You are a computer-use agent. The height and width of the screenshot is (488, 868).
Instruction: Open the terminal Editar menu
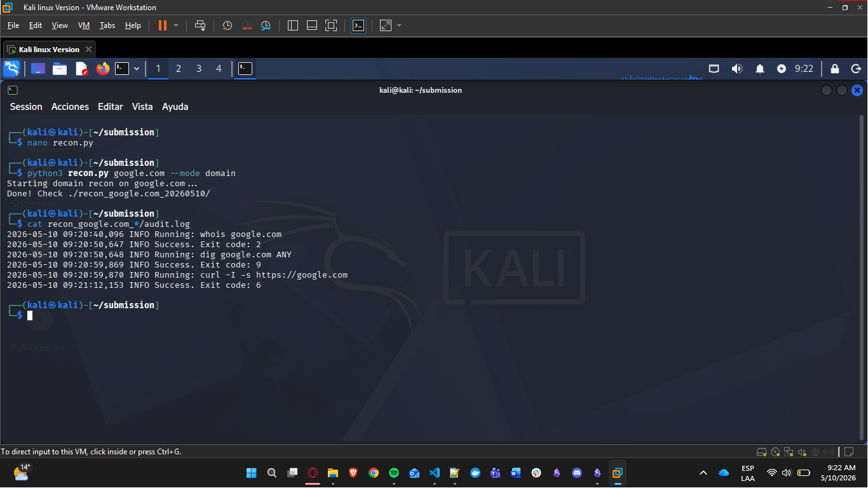click(111, 107)
